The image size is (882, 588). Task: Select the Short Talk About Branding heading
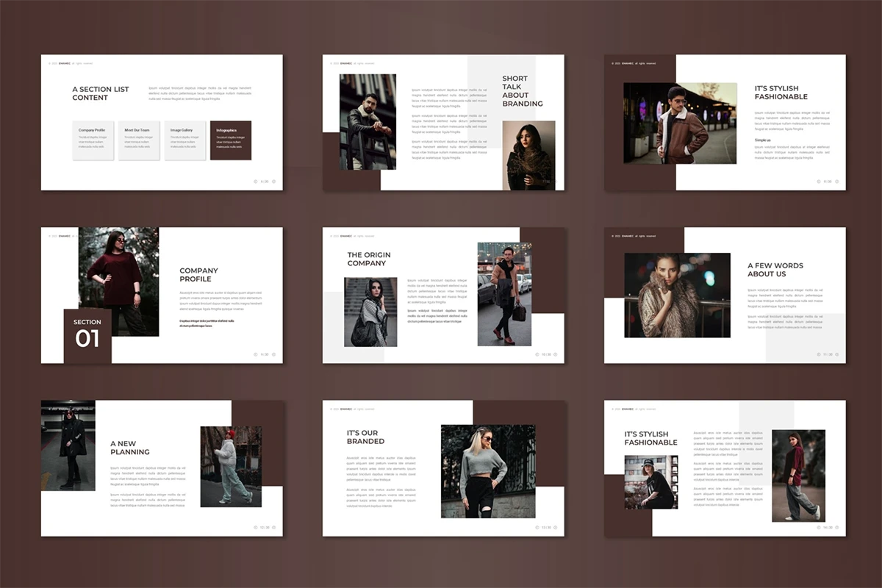[522, 91]
